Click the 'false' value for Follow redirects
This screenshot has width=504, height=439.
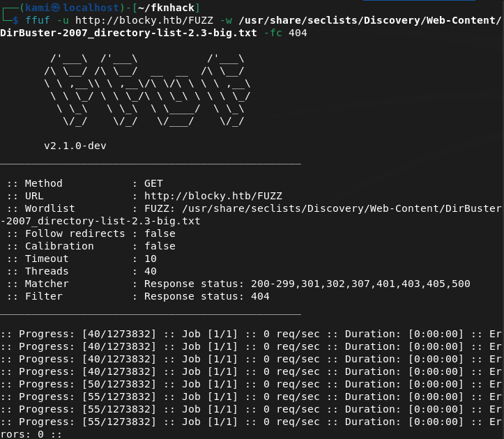(x=160, y=233)
